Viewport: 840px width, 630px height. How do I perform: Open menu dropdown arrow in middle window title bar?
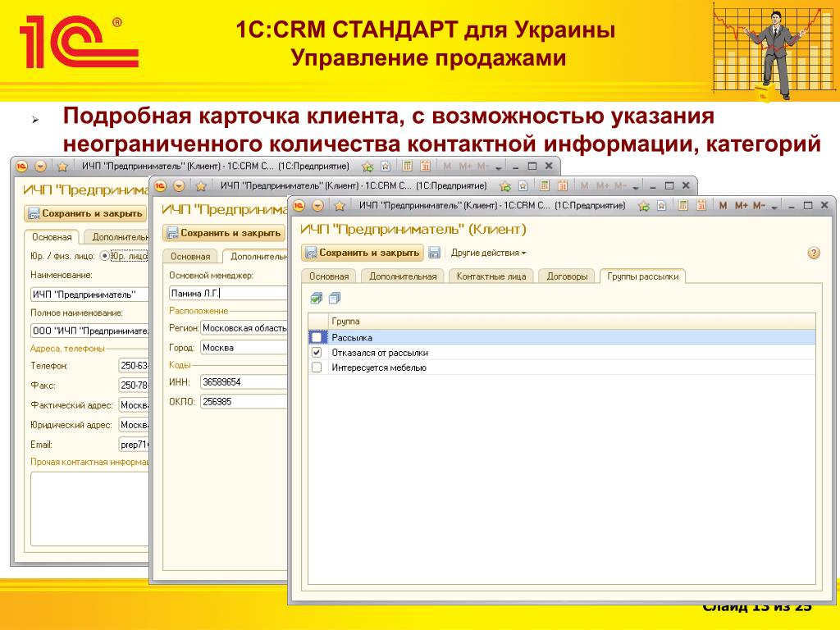(179, 186)
